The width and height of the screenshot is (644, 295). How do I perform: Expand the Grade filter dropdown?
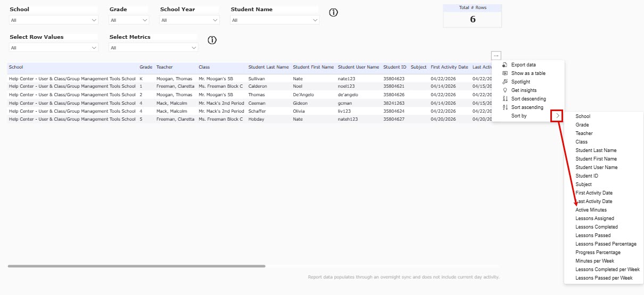tap(129, 20)
